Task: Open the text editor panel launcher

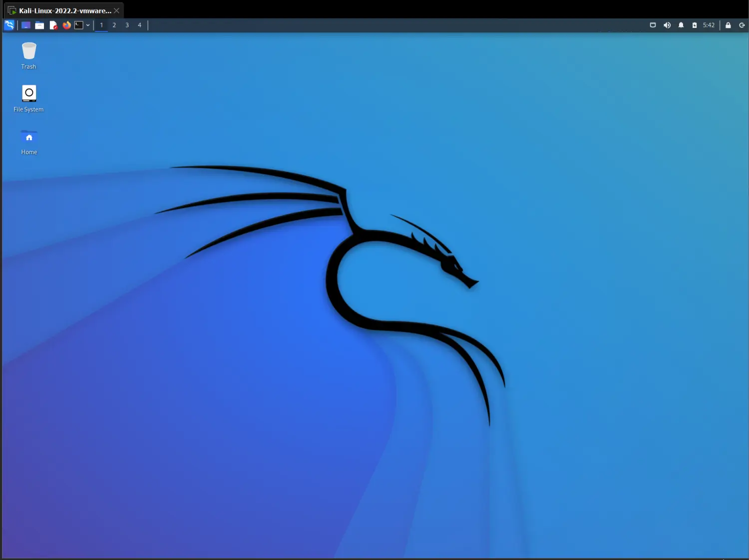Action: (x=53, y=25)
